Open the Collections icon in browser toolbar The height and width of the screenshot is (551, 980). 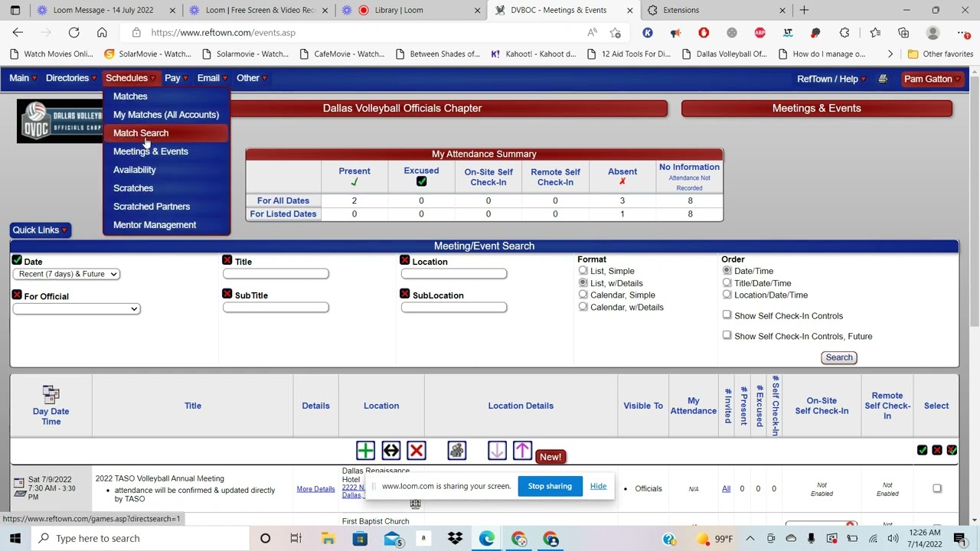click(x=903, y=33)
